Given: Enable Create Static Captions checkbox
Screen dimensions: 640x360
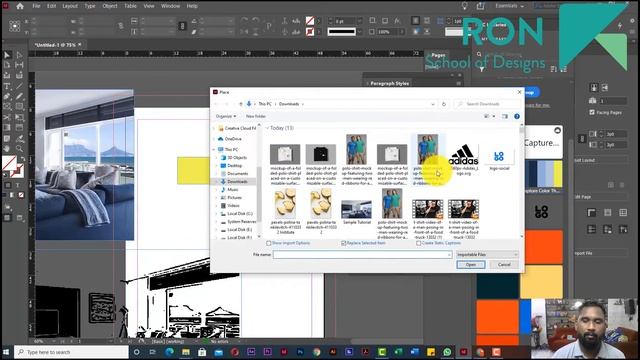Looking at the screenshot, I should point(418,243).
